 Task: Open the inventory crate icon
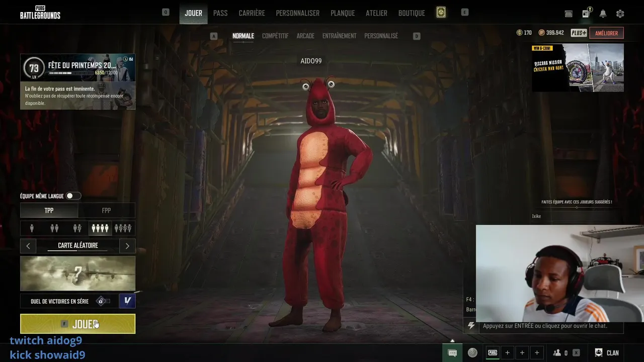tap(569, 14)
